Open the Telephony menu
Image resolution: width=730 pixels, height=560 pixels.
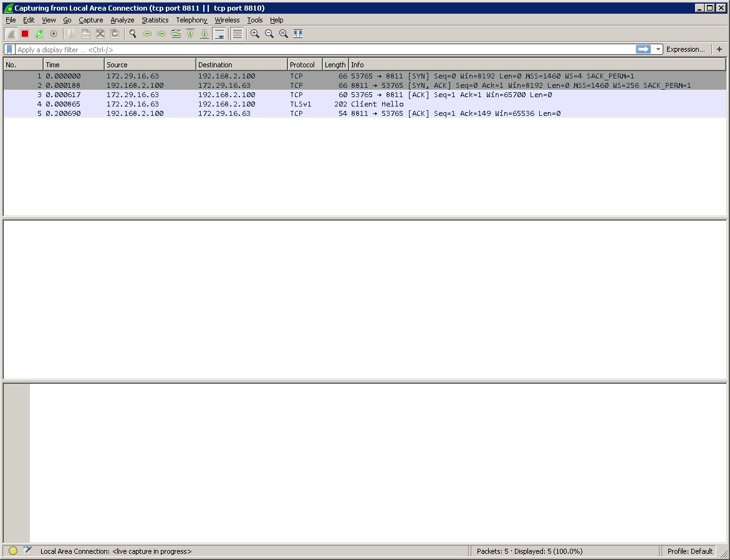click(191, 20)
